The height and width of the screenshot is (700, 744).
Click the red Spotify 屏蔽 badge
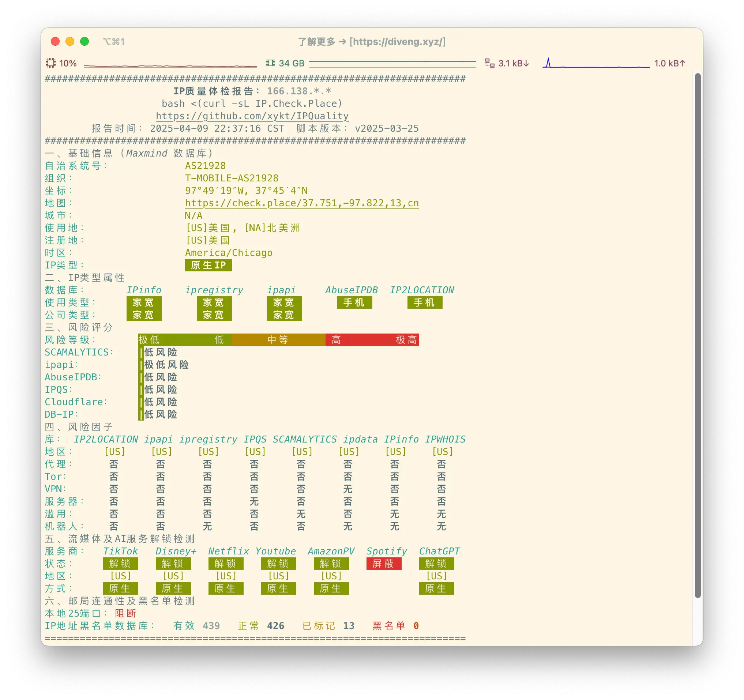[384, 564]
